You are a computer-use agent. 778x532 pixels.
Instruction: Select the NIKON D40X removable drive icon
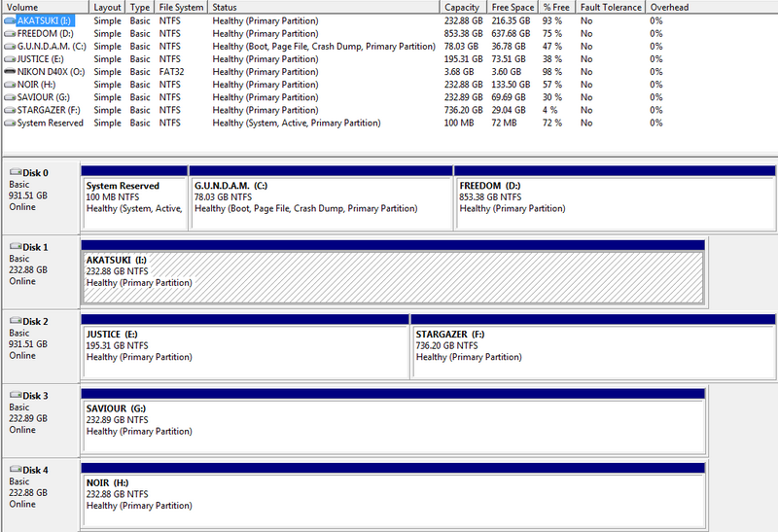[x=10, y=72]
